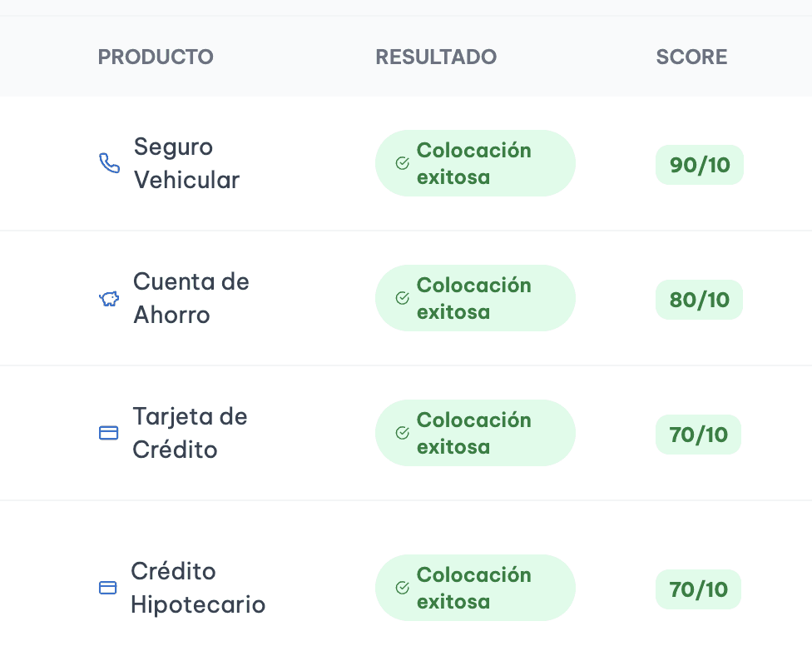Open the Tarjeta de Crédito row

[x=406, y=433]
